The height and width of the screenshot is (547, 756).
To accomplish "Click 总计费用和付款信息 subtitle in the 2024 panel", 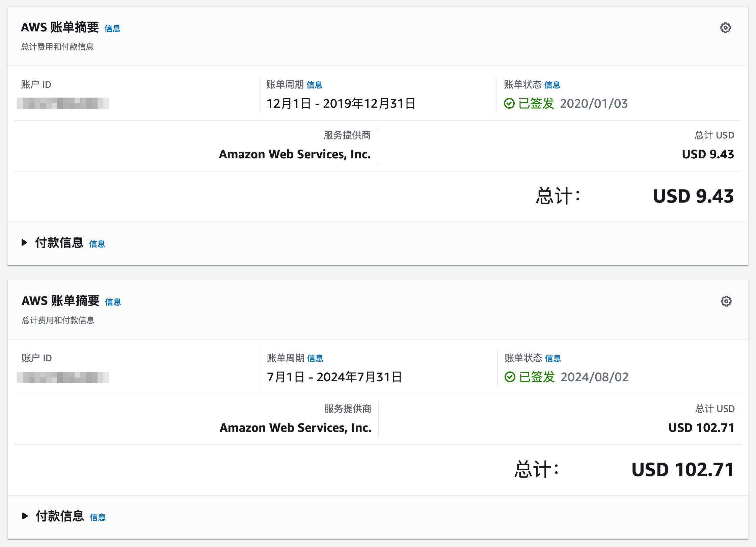I will coord(58,320).
